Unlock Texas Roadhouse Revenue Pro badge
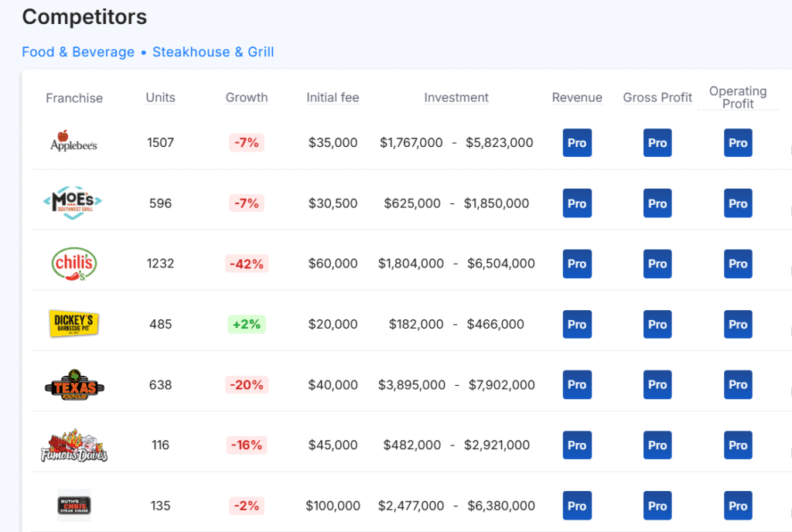The image size is (792, 532). [x=577, y=384]
